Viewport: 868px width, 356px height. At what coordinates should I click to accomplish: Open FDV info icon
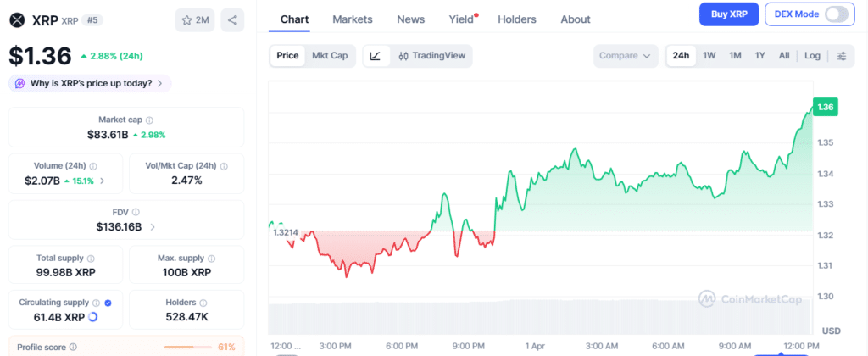tap(136, 212)
